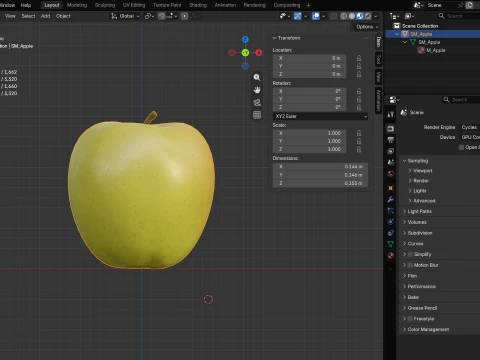
Task: Toggle the camera view icon
Action: 257,103
